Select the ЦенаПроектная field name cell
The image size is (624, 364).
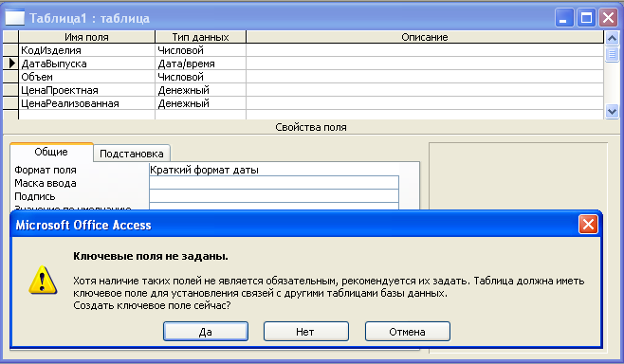point(86,90)
